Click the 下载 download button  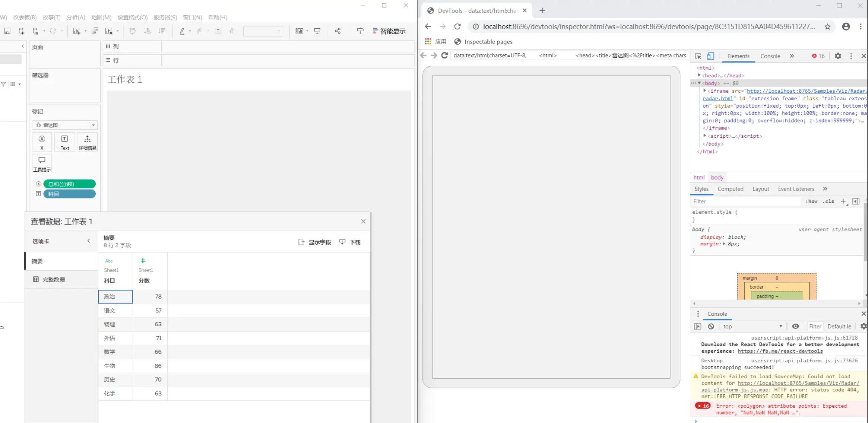pyautogui.click(x=350, y=242)
